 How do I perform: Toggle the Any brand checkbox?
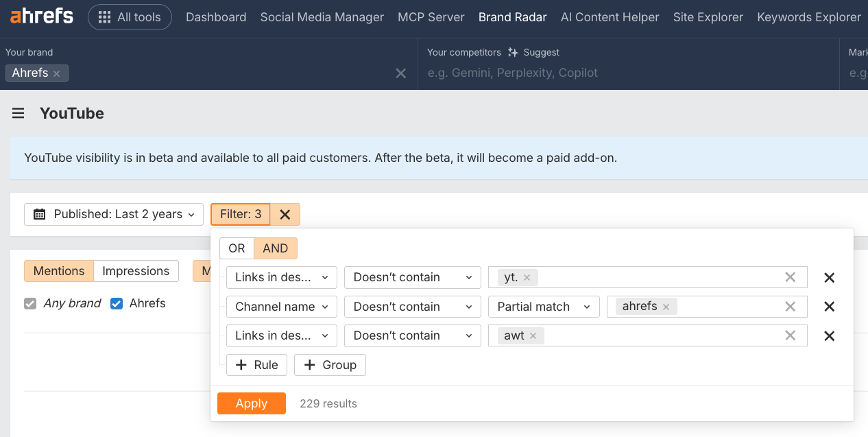[x=32, y=303]
